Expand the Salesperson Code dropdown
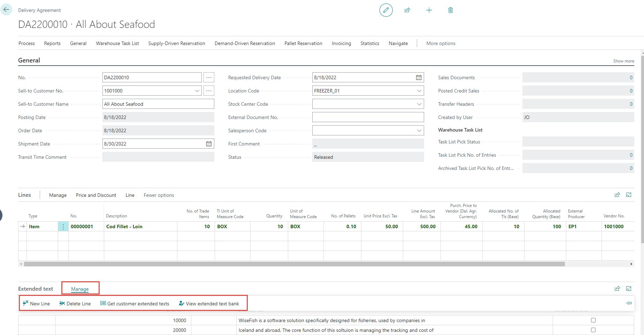644x335 pixels. tap(419, 131)
